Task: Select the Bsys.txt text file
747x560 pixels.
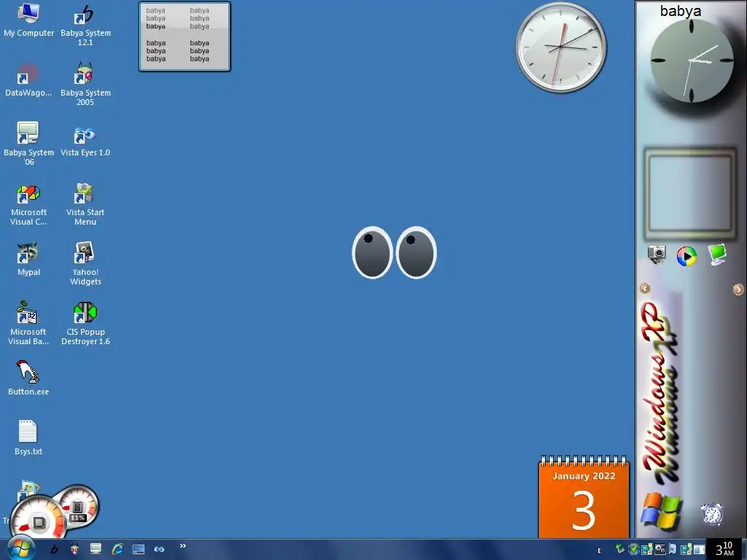Action: [28, 437]
